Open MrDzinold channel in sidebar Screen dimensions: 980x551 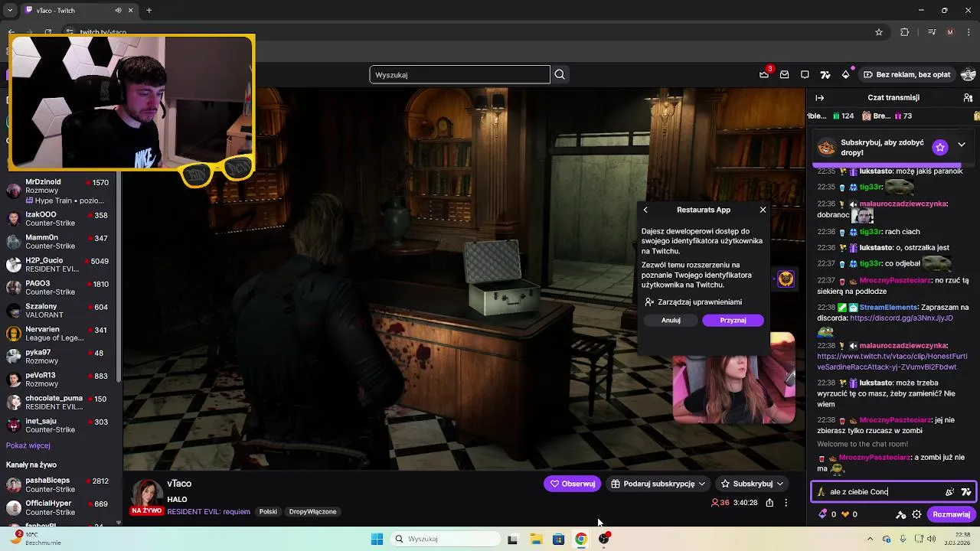[x=60, y=191]
